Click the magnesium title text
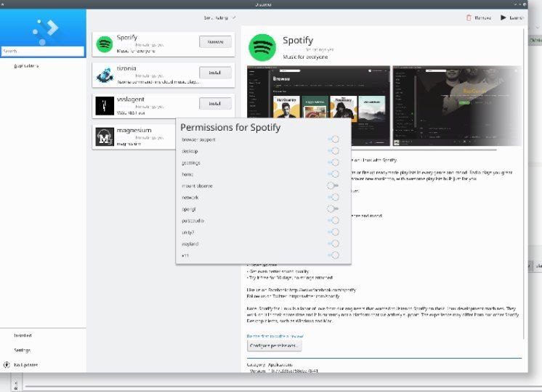Viewport: 542px width, 392px height. [134, 130]
